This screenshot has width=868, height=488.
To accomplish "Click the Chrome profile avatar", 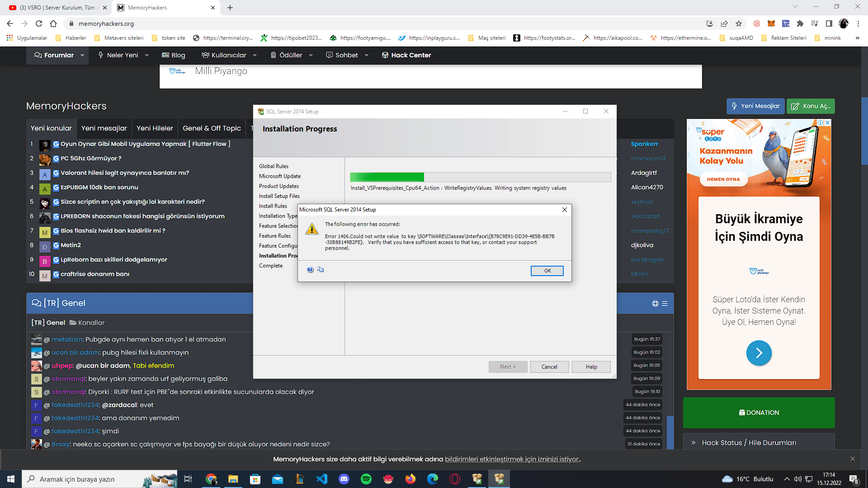I will pos(844,23).
